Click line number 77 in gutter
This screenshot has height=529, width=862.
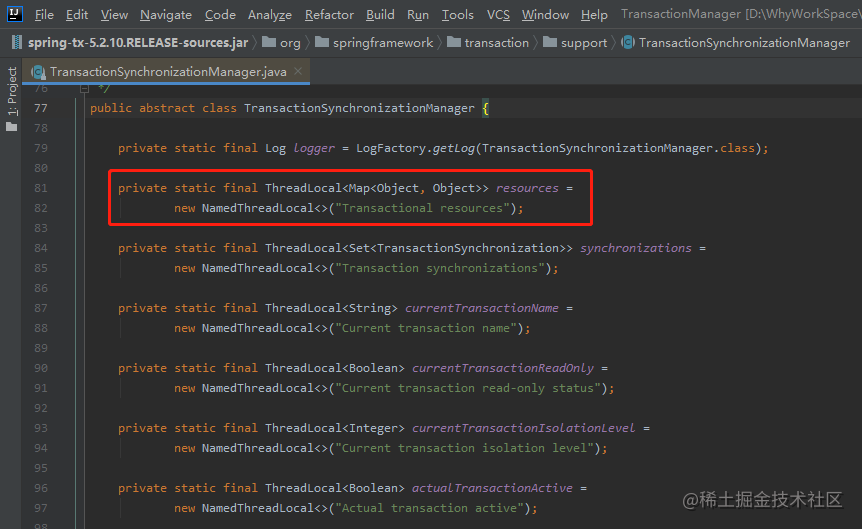[x=41, y=108]
